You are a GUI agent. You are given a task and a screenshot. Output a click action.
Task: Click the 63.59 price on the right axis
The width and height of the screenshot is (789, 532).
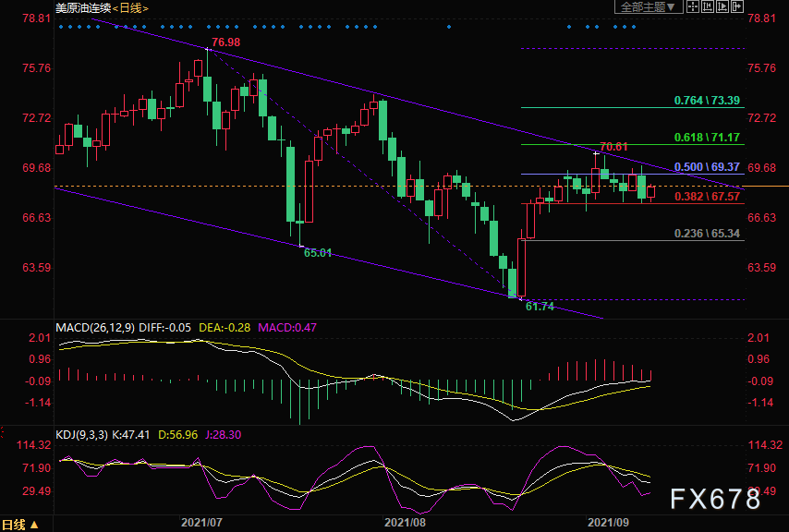pos(762,268)
